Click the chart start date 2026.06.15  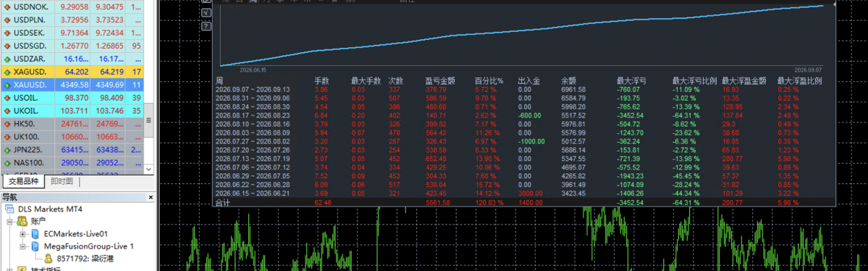[x=253, y=70]
